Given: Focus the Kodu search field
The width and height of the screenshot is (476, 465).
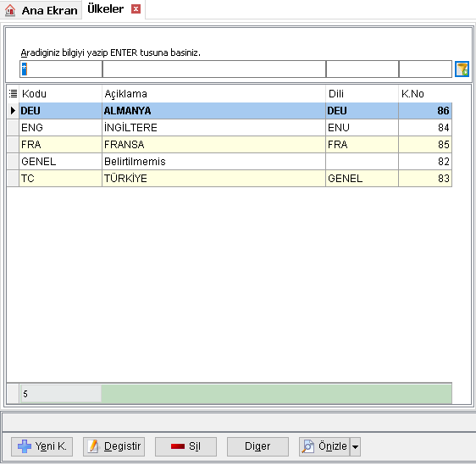Looking at the screenshot, I should pyautogui.click(x=61, y=69).
